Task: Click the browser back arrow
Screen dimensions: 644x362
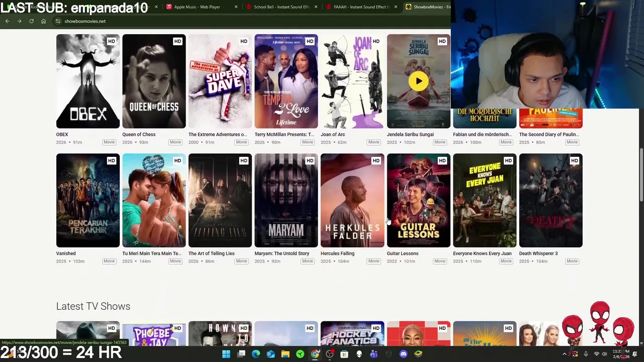Action: pos(7,21)
